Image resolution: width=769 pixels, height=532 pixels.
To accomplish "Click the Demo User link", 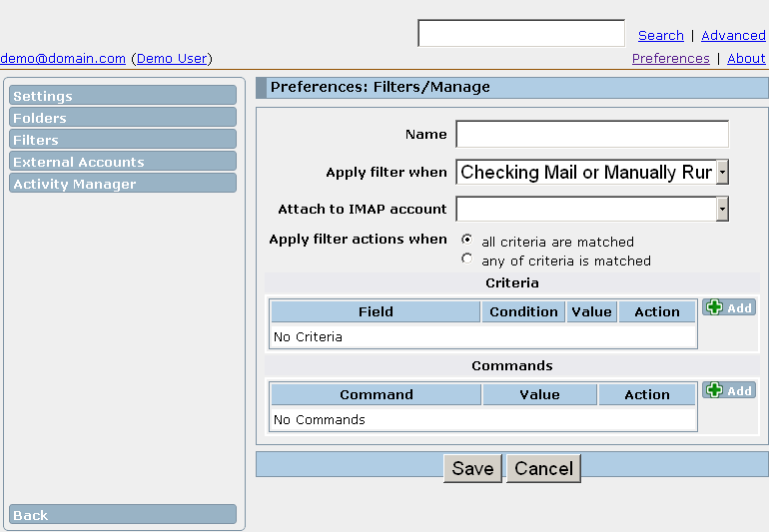I will (x=172, y=58).
